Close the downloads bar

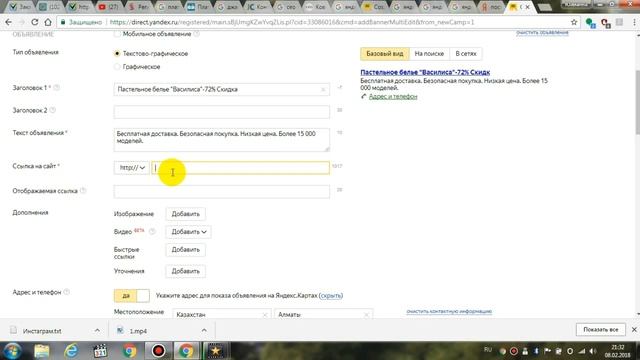pyautogui.click(x=634, y=329)
